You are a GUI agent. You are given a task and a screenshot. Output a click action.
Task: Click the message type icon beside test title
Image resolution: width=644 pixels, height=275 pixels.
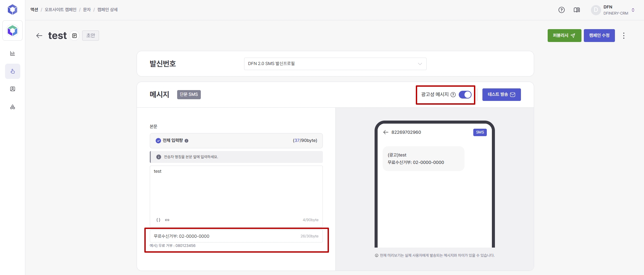(x=74, y=36)
